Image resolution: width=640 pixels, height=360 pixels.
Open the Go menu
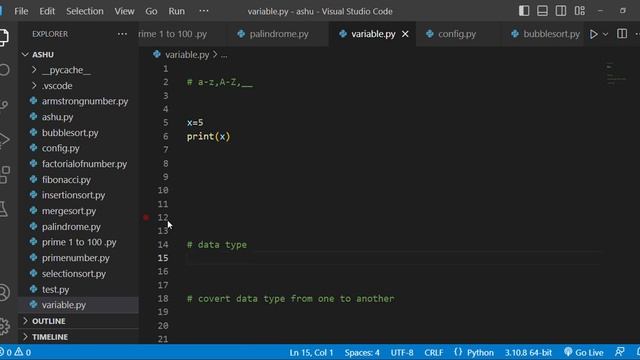tap(151, 11)
